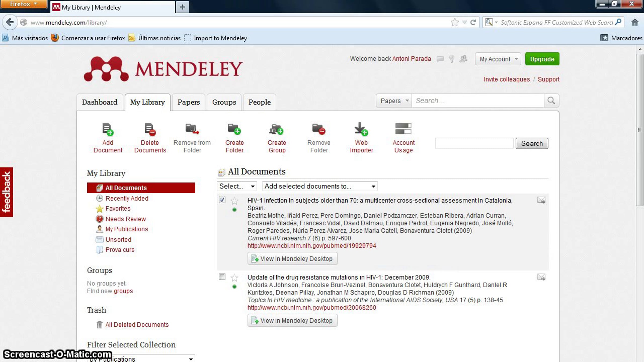Click the lightbulb notifications icon in header
The width and height of the screenshot is (644, 362).
452,59
